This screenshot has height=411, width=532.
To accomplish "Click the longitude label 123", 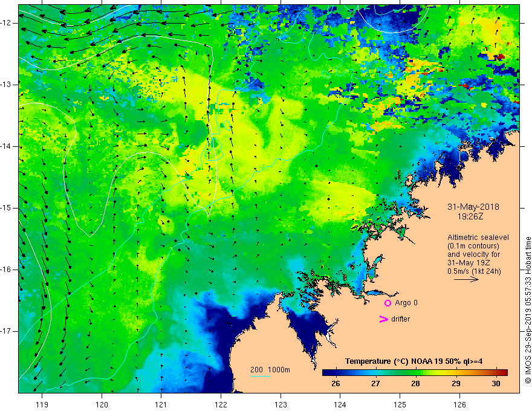I will pyautogui.click(x=281, y=404).
